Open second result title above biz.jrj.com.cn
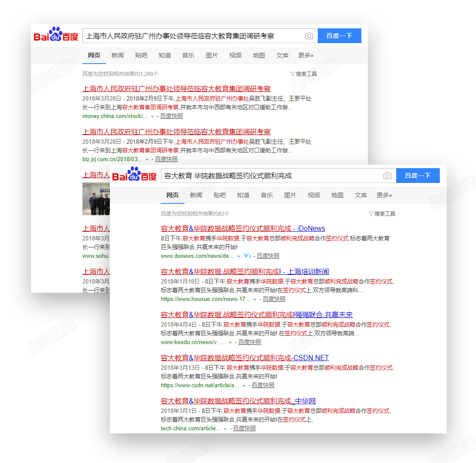Screen dimensions: 476x463 (177, 132)
